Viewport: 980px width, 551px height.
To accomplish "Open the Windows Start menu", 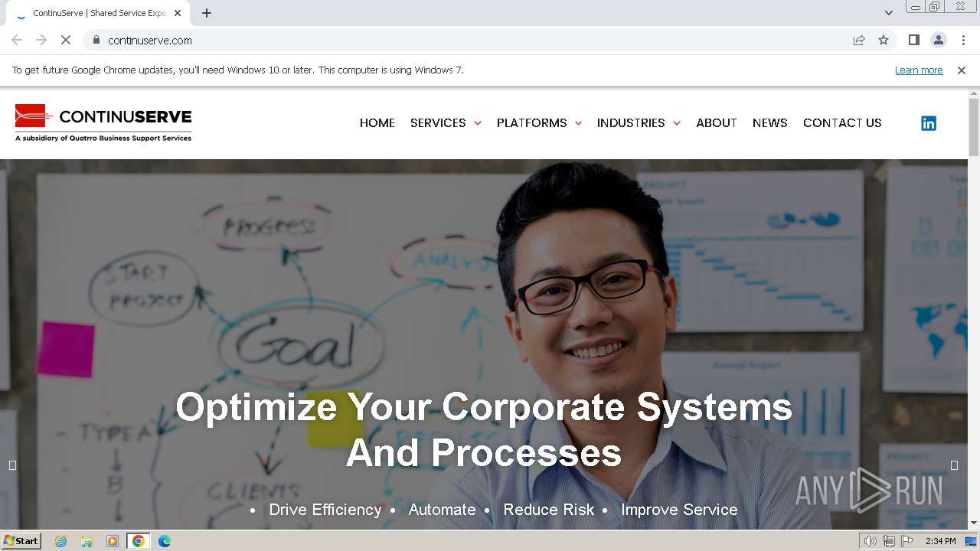I will [x=21, y=541].
